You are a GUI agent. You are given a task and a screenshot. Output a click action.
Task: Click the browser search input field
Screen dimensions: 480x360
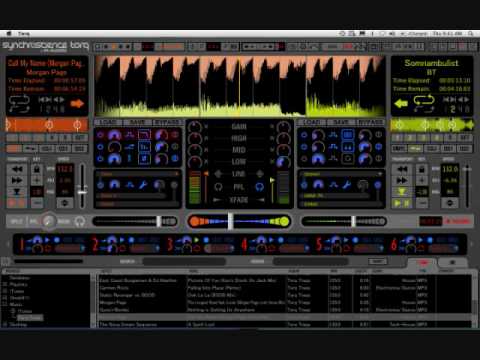tap(184, 262)
